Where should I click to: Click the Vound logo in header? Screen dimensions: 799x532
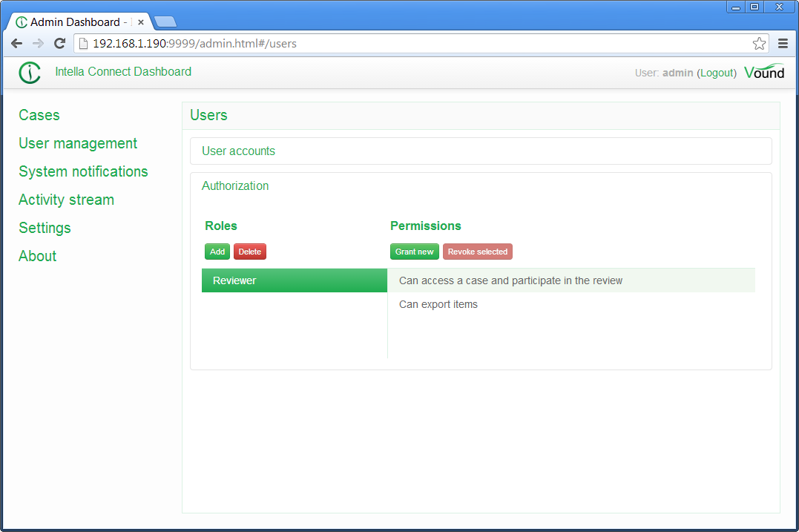click(x=763, y=73)
